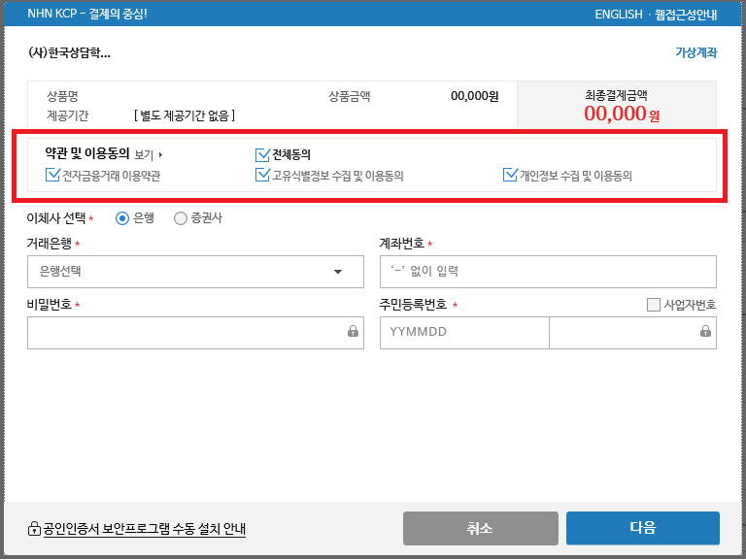Click the lock icon beside 공인인증서 link
Viewport: 746px width, 560px height.
(x=34, y=528)
